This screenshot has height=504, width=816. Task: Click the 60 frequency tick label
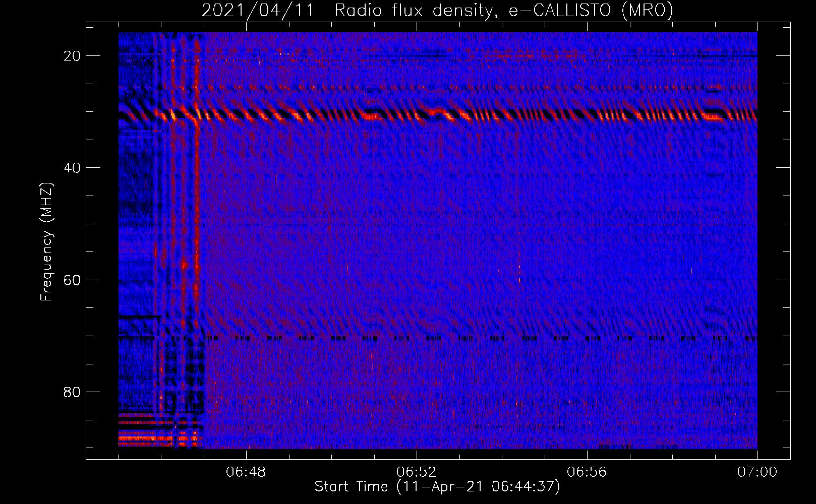click(x=72, y=280)
